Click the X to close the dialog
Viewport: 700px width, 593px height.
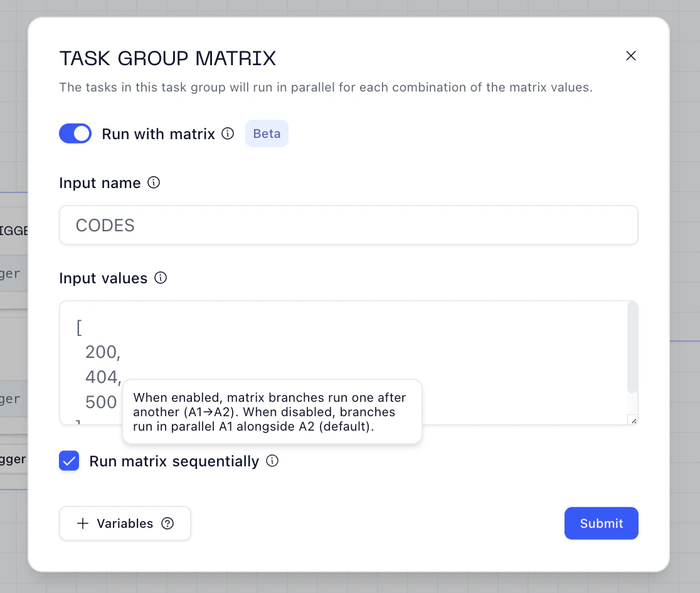(x=631, y=56)
